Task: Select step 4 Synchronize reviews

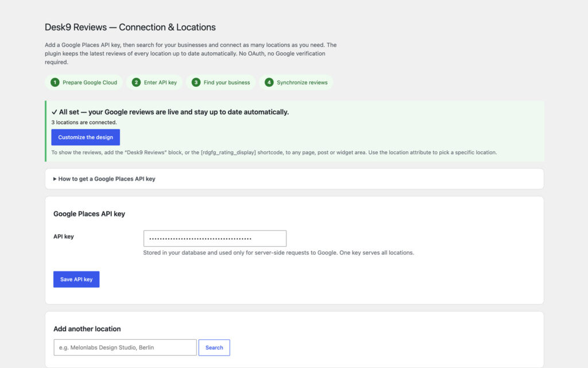Action: 296,83
